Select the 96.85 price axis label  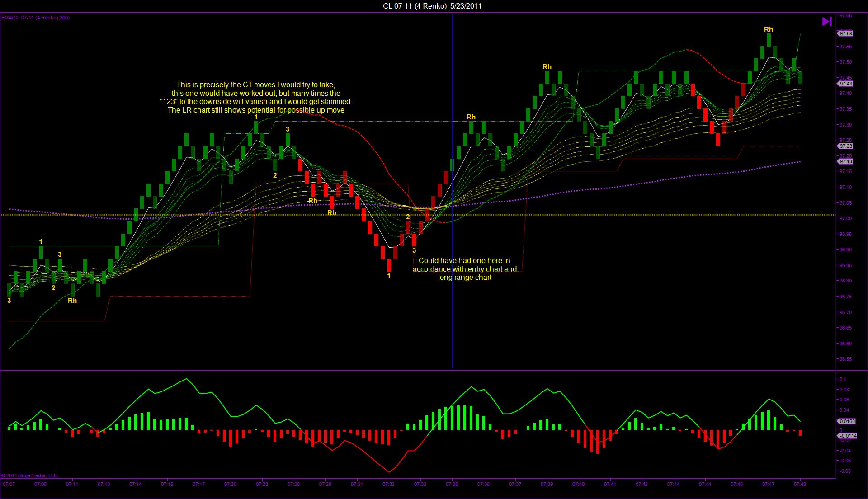pos(846,265)
